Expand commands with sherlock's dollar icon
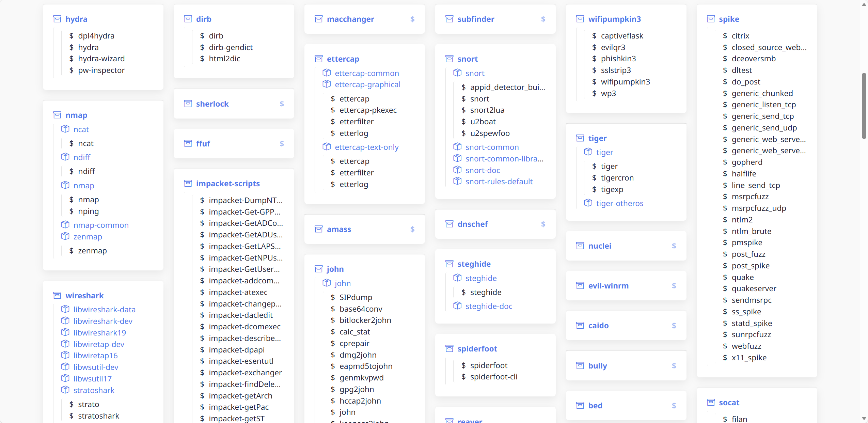The width and height of the screenshot is (868, 423). click(282, 104)
